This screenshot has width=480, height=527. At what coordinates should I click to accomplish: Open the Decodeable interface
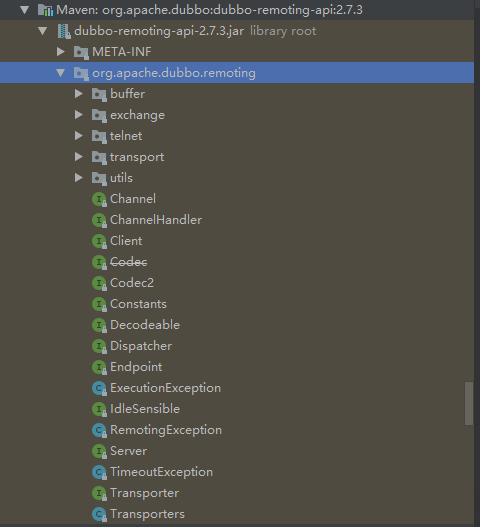point(145,325)
